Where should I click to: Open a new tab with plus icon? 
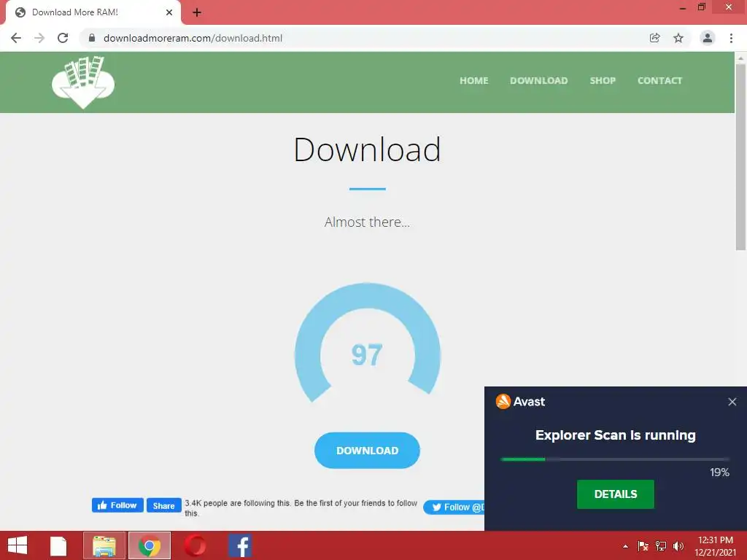tap(197, 12)
